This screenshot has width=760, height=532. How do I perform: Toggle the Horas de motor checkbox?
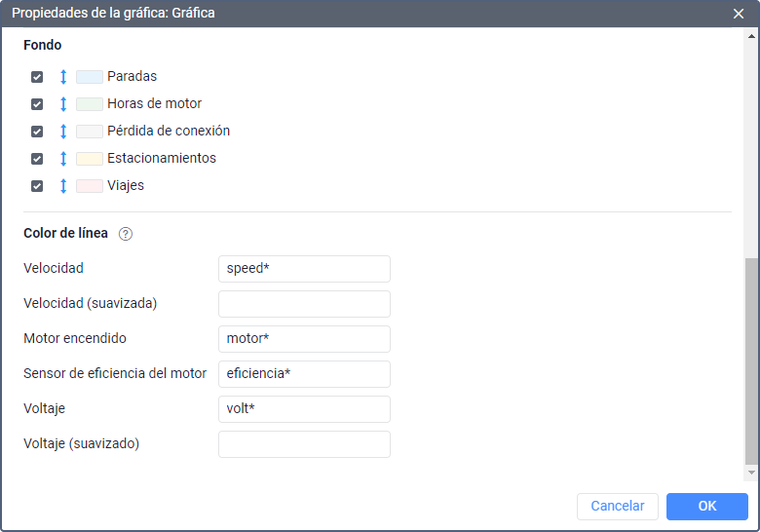click(x=37, y=104)
